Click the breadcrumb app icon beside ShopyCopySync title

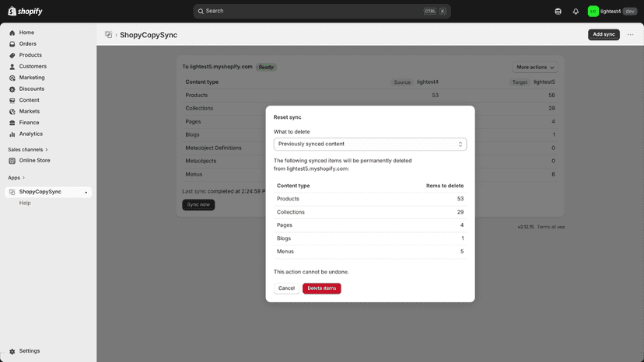(x=108, y=35)
